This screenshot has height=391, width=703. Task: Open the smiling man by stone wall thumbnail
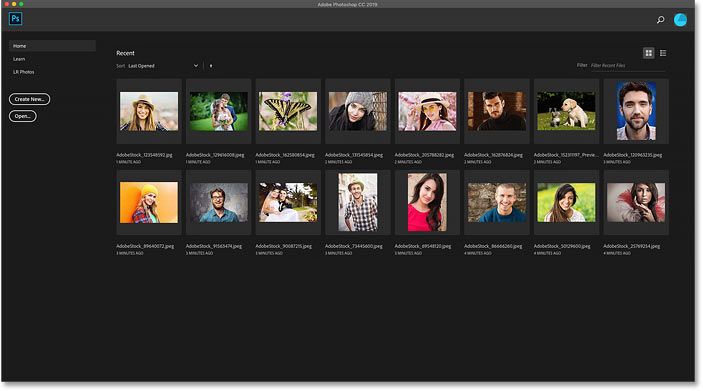point(497,202)
